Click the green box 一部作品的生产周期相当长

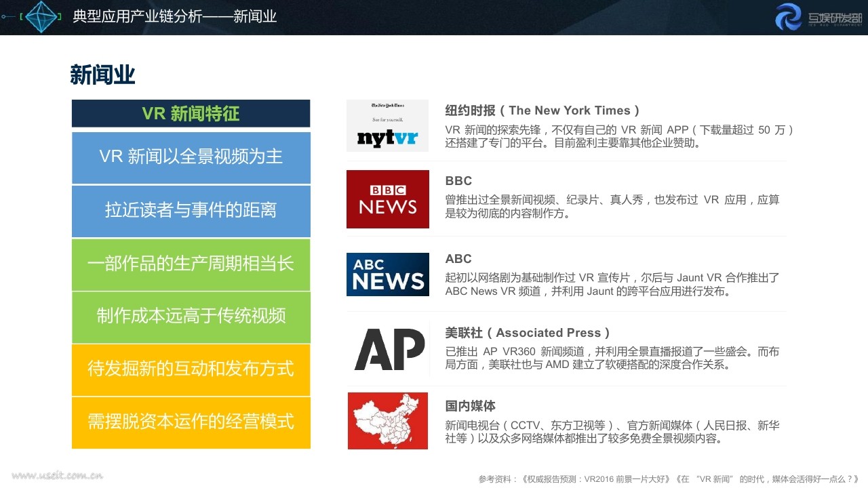pyautogui.click(x=191, y=264)
